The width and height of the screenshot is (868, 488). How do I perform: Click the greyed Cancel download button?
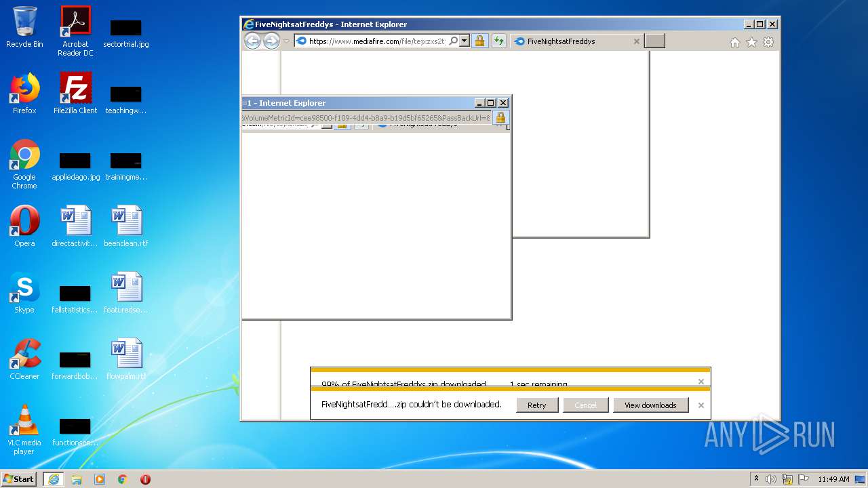pyautogui.click(x=585, y=405)
